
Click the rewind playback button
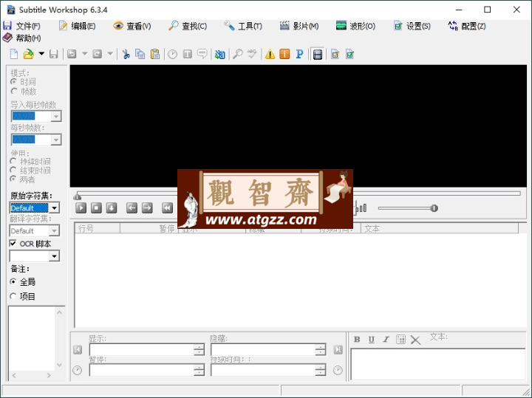coord(167,207)
